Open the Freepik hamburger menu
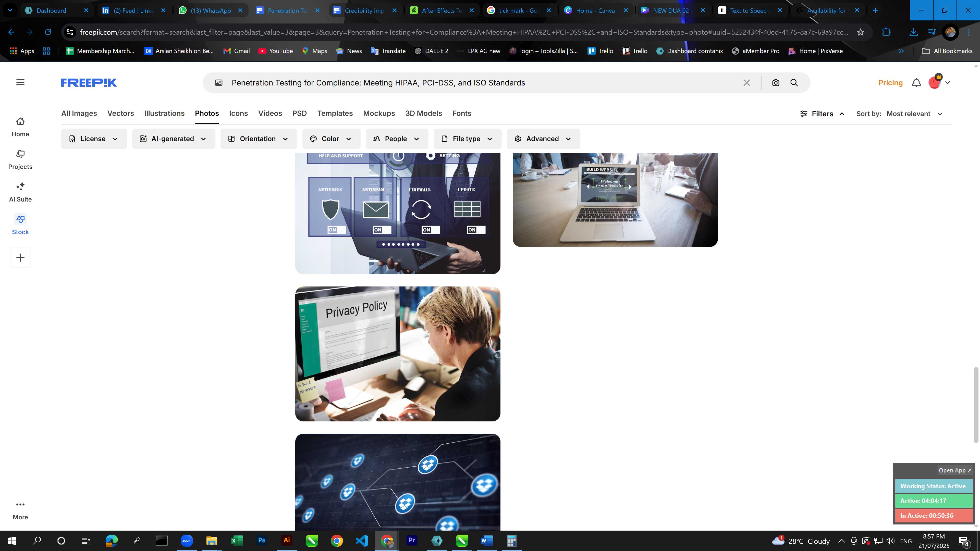Viewport: 980px width, 551px height. [x=20, y=82]
